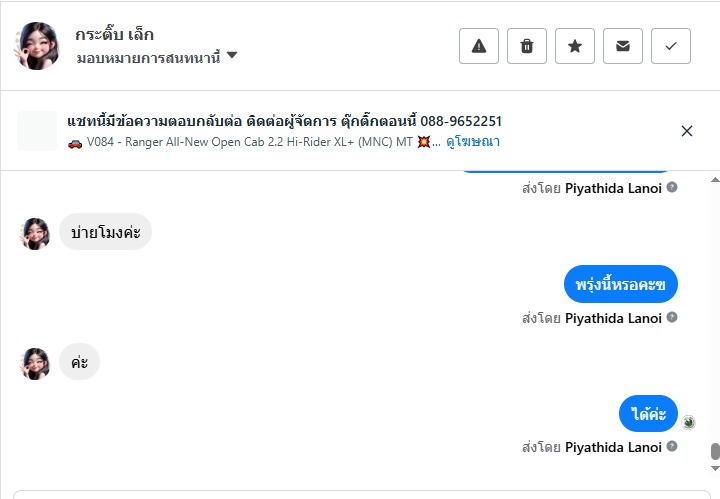
Task: Dismiss the auto-reply ad banner
Action: pos(687,131)
